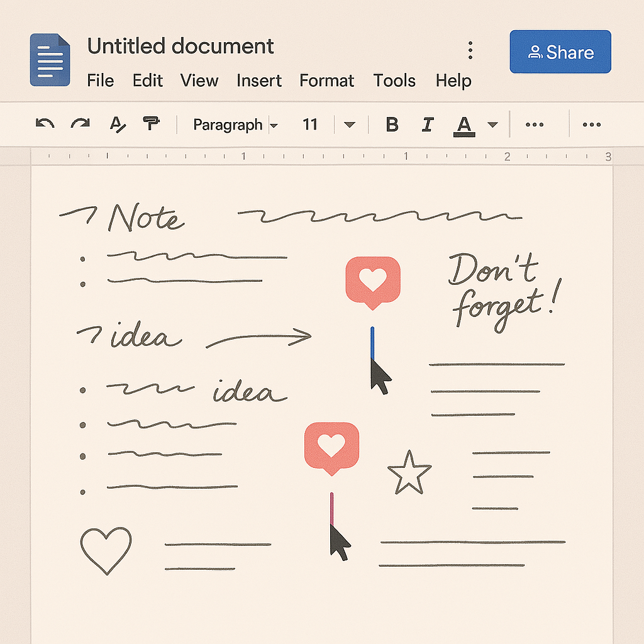The height and width of the screenshot is (644, 644).
Task: Open the Format menu
Action: 326,81
